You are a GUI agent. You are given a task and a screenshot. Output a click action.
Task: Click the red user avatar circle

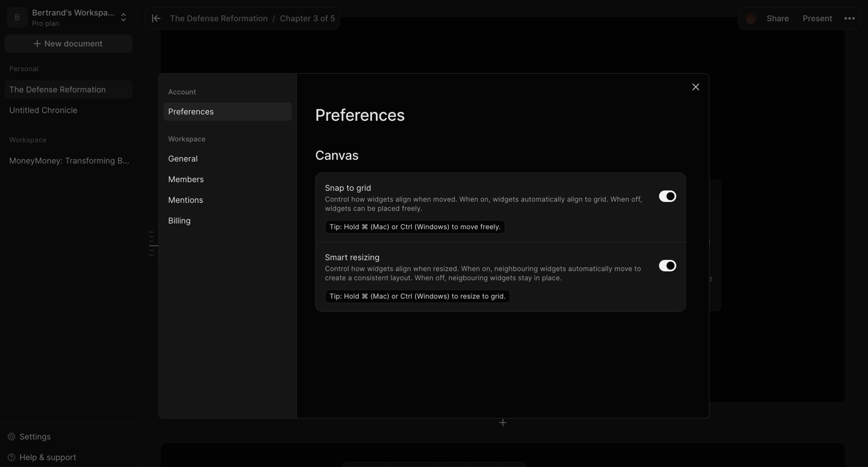tap(750, 18)
